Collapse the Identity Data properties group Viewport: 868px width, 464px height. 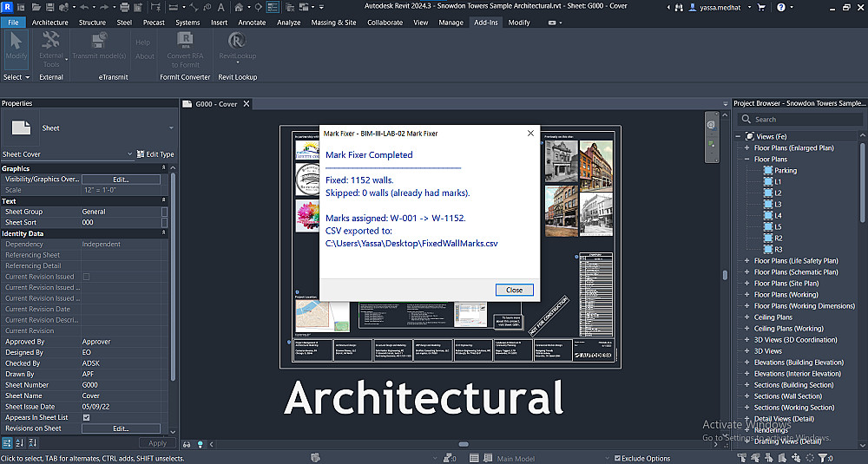163,233
